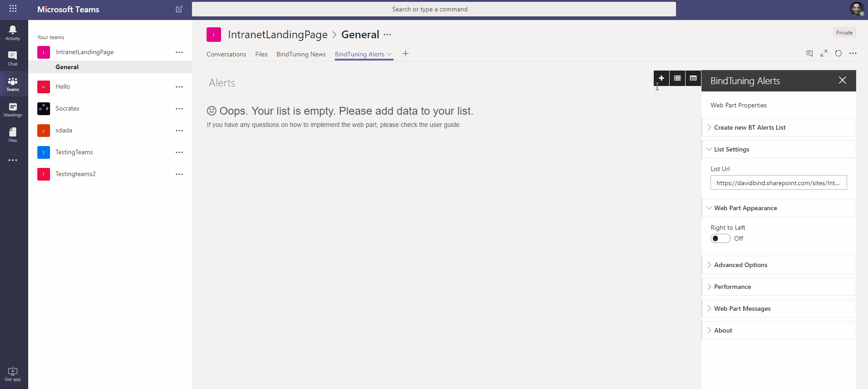Click the Microsoft Teams title
The width and height of the screenshot is (868, 389).
pos(68,9)
